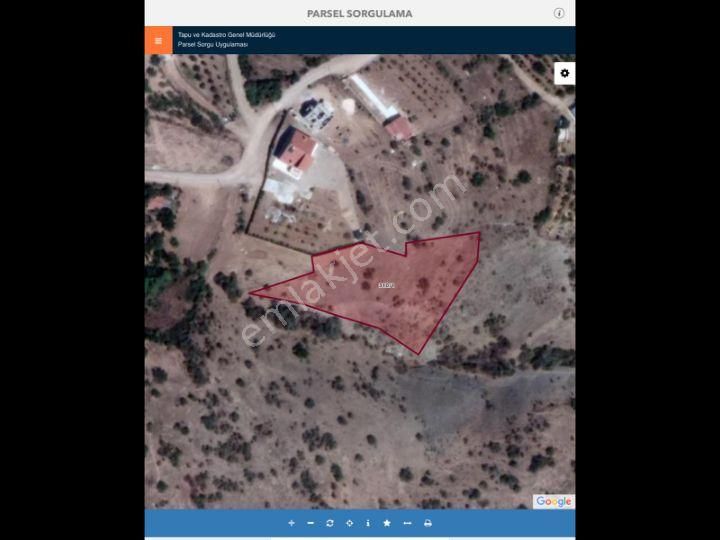The image size is (720, 540).
Task: Refresh the map using the reload icon
Action: (330, 523)
